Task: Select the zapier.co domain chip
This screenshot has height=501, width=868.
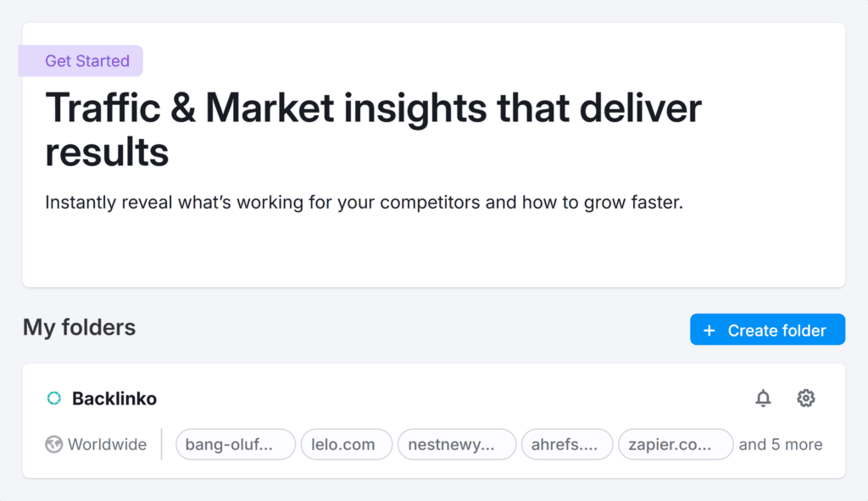Action: click(675, 443)
